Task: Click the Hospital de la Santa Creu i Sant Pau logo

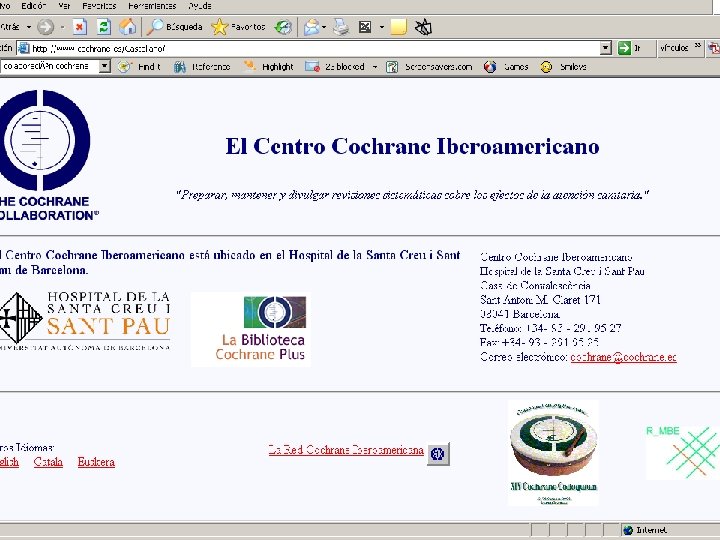Action: [x=85, y=321]
